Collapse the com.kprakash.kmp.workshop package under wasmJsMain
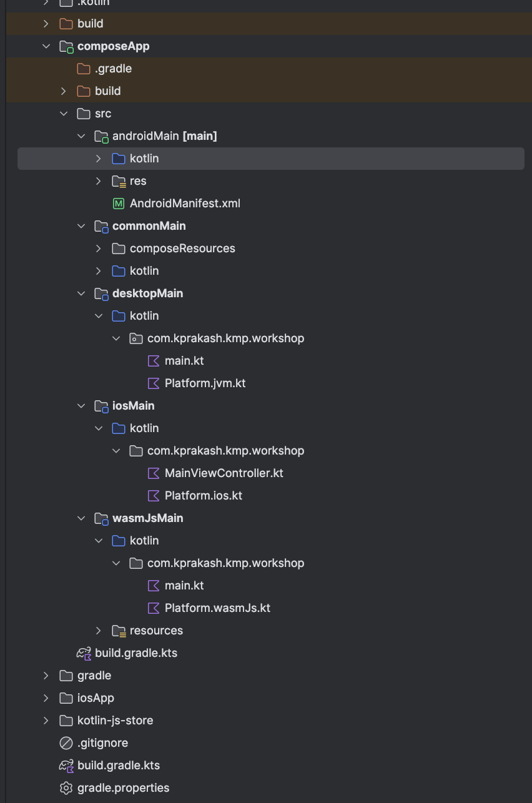This screenshot has width=532, height=803. [x=116, y=563]
